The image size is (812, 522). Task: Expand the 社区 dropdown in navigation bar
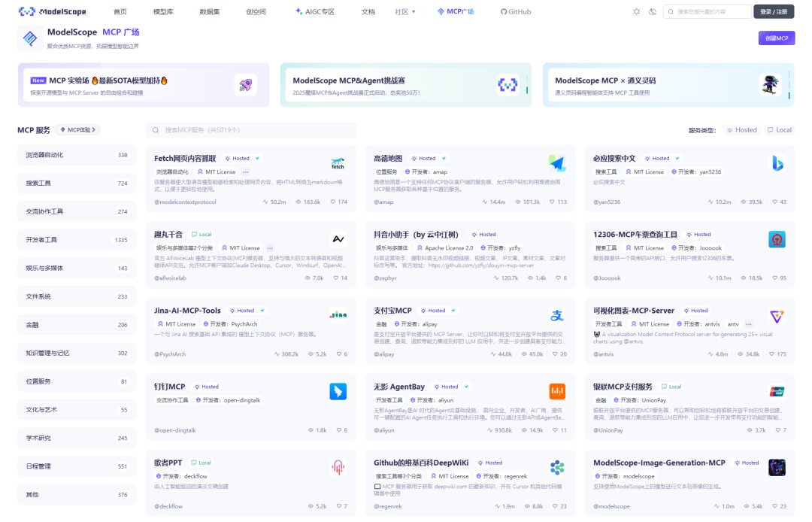coord(405,12)
